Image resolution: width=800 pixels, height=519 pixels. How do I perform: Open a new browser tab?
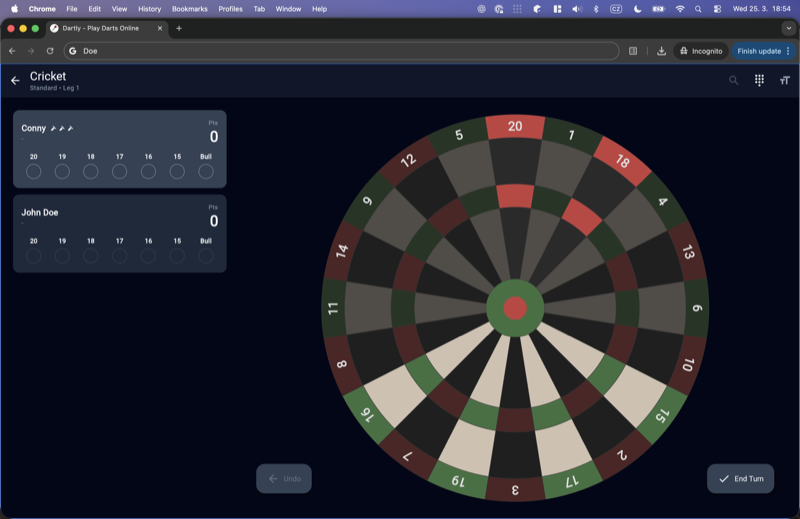tap(179, 29)
